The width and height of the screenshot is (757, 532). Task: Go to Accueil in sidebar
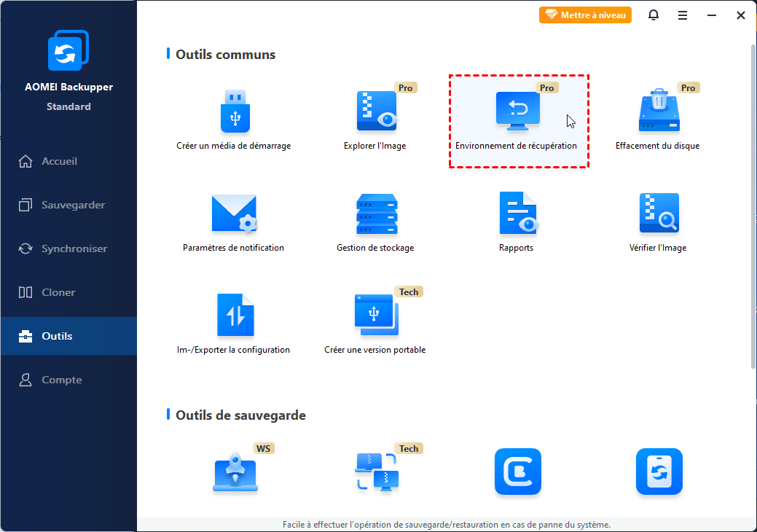(x=68, y=161)
